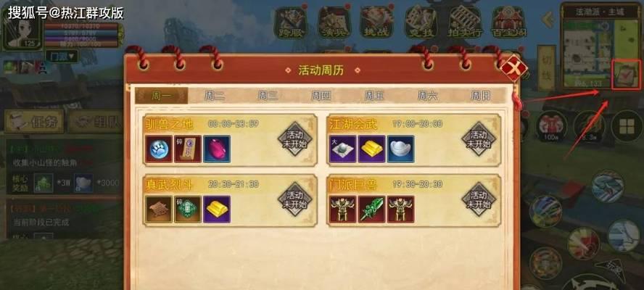Click 活动未开始 status for 真武烈斗
The height and width of the screenshot is (290, 644).
pos(295,199)
